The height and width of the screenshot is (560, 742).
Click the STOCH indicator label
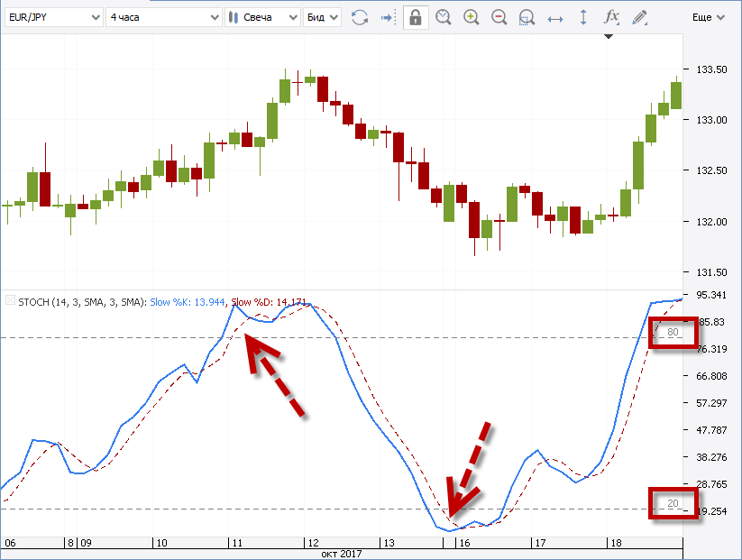(81, 301)
